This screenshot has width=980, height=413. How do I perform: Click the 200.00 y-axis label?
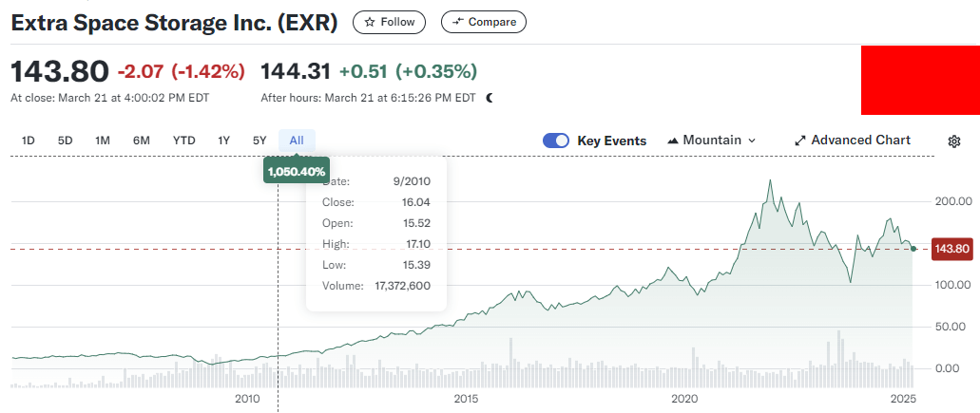coord(951,201)
